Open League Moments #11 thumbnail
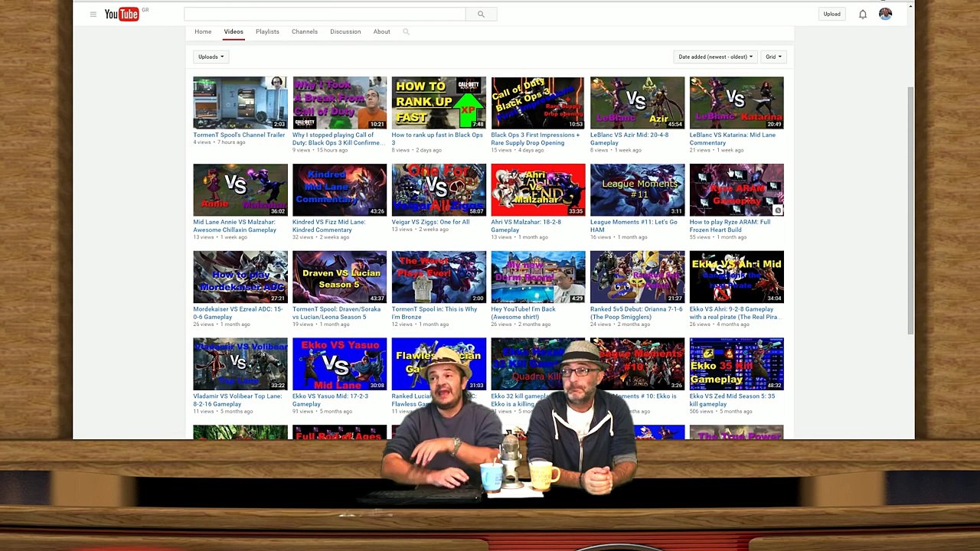This screenshot has height=551, width=980. point(637,190)
